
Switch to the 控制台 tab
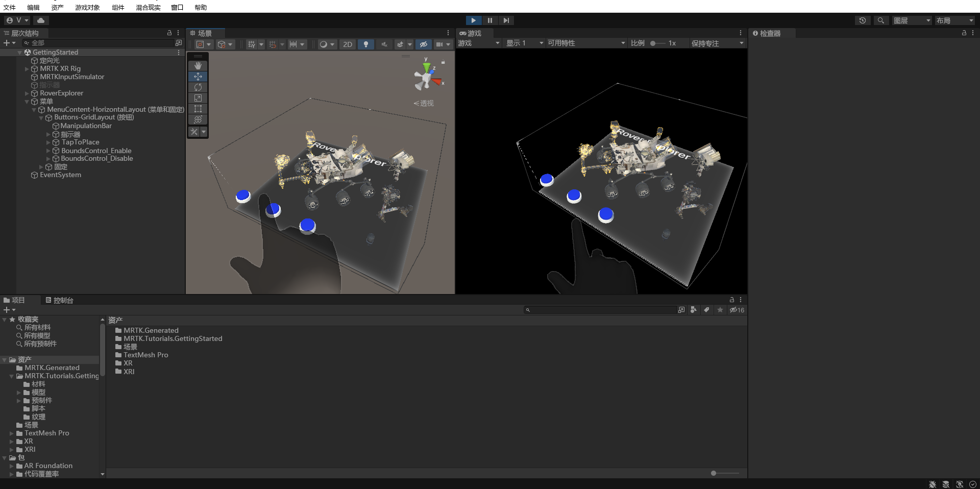62,300
